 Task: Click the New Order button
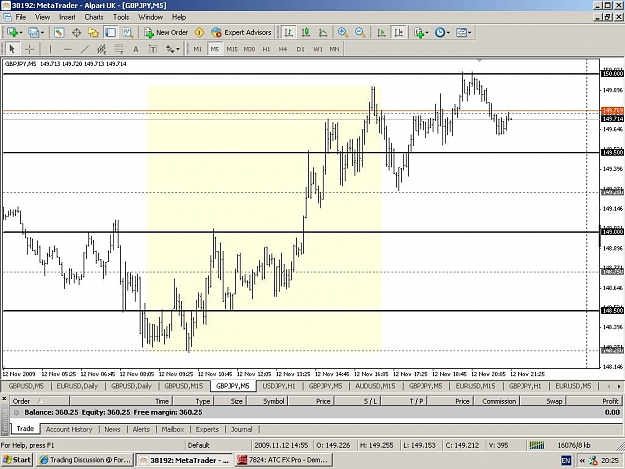pos(166,32)
